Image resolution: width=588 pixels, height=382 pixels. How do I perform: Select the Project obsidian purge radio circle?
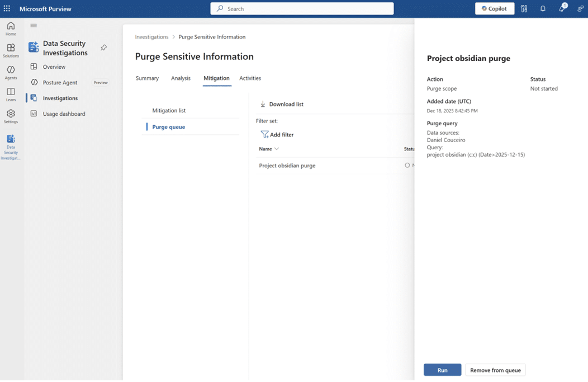coord(407,166)
